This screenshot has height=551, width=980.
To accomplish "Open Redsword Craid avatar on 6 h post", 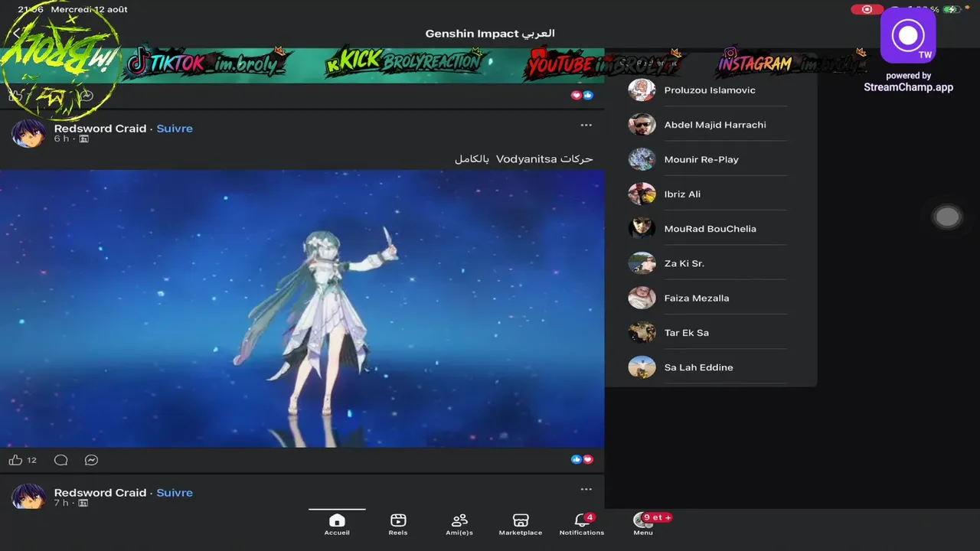I will point(28,132).
